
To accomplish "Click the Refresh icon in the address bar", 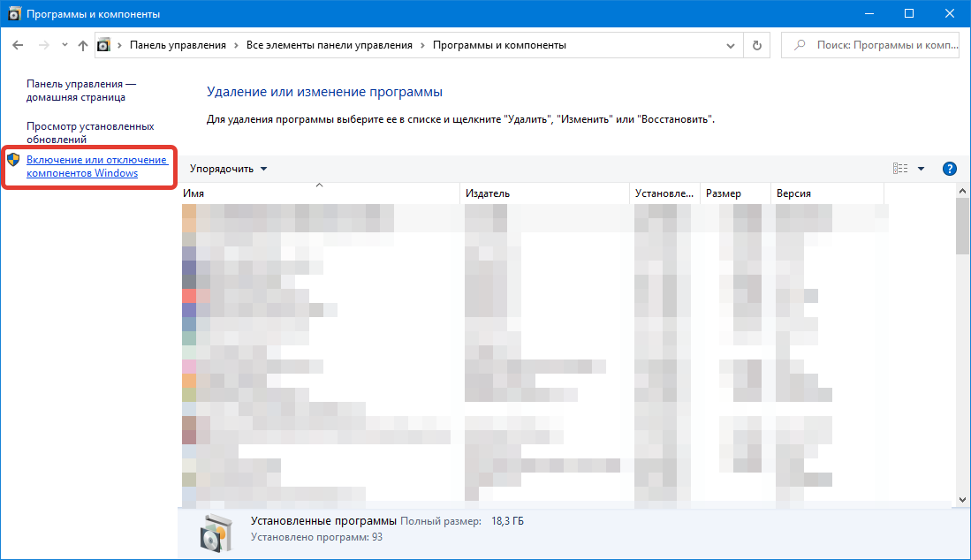I will [x=756, y=45].
